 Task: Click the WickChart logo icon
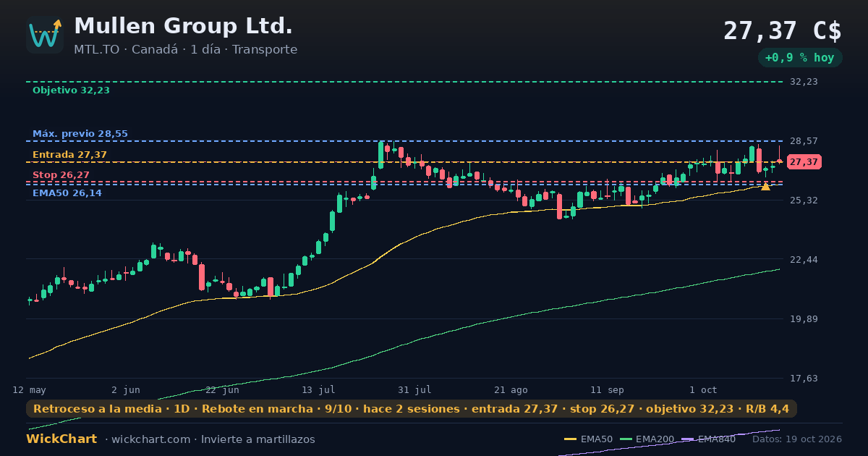pyautogui.click(x=45, y=35)
